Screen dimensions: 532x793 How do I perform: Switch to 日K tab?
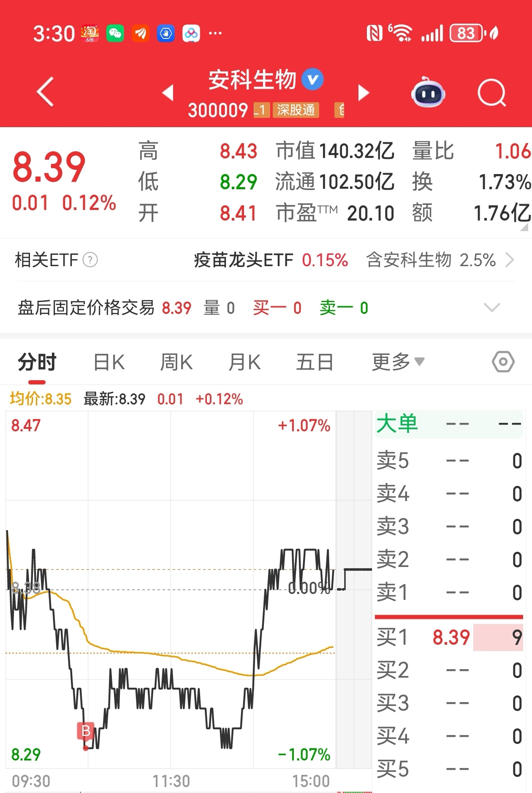pyautogui.click(x=109, y=362)
